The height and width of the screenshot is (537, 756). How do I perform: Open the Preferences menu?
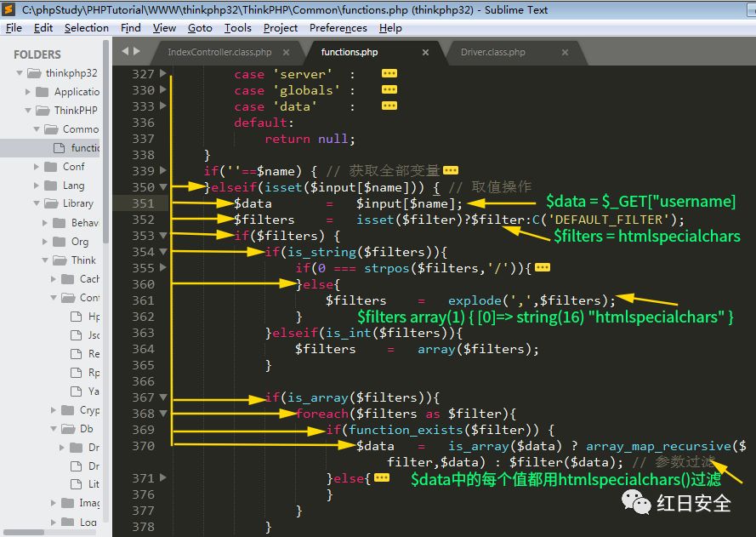pos(338,28)
